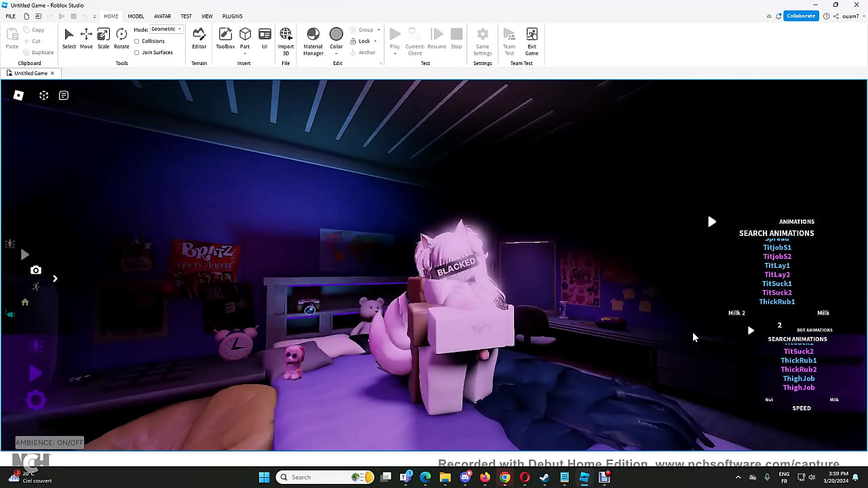Click the Roblox menu icon in viewport
This screenshot has width=868, height=488.
18,96
